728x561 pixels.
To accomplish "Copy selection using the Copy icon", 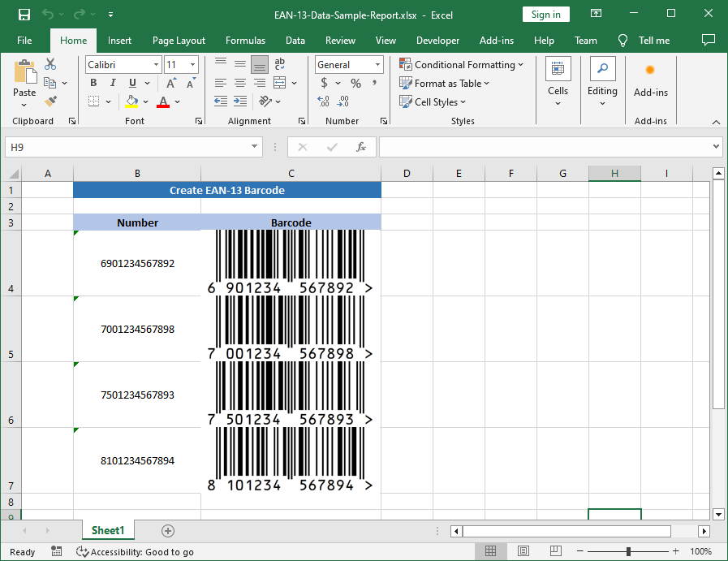I will [50, 83].
